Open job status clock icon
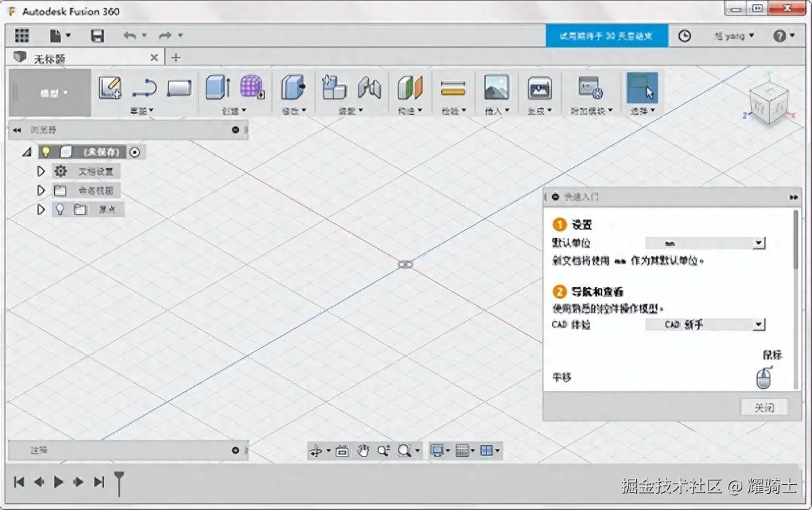812x510 pixels. (x=685, y=36)
